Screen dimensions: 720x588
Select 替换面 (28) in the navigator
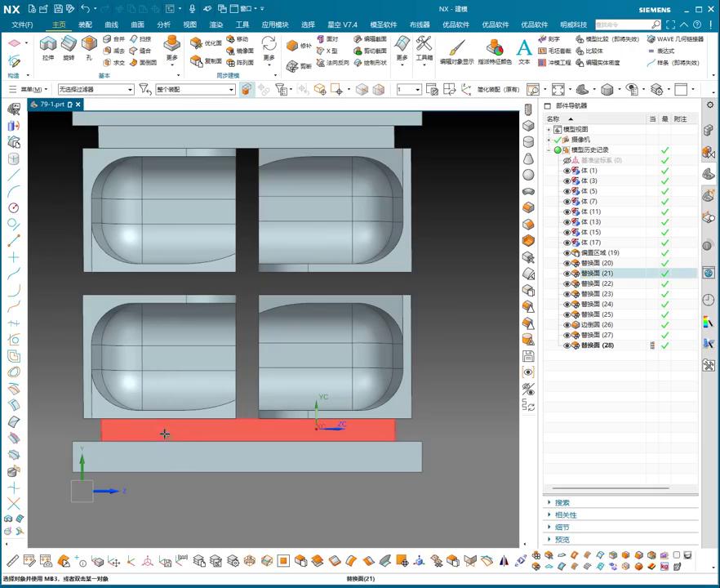(x=597, y=345)
